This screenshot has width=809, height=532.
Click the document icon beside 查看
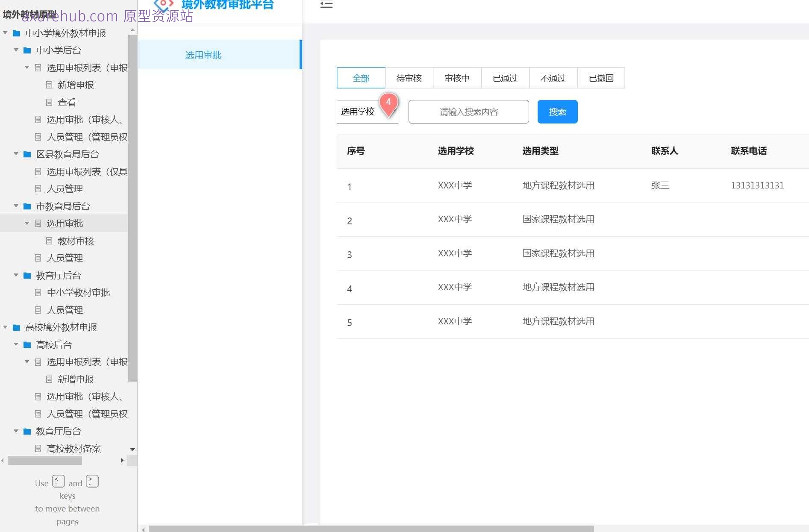49,102
